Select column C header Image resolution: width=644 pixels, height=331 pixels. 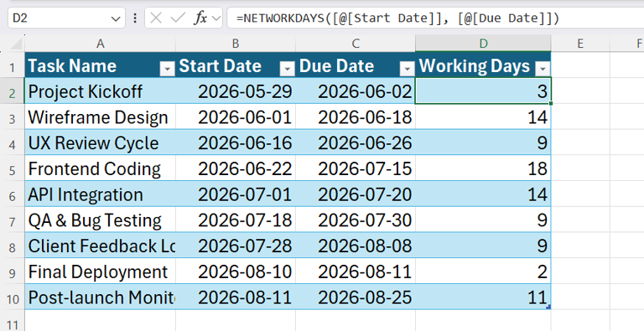(x=356, y=44)
